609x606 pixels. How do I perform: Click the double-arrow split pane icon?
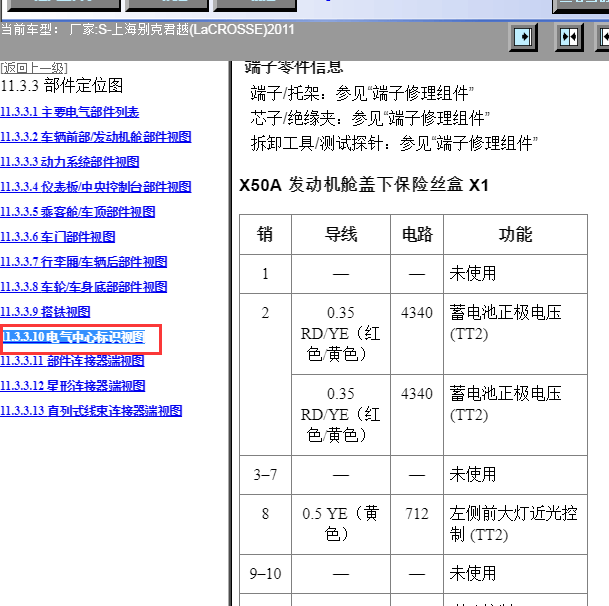point(569,37)
